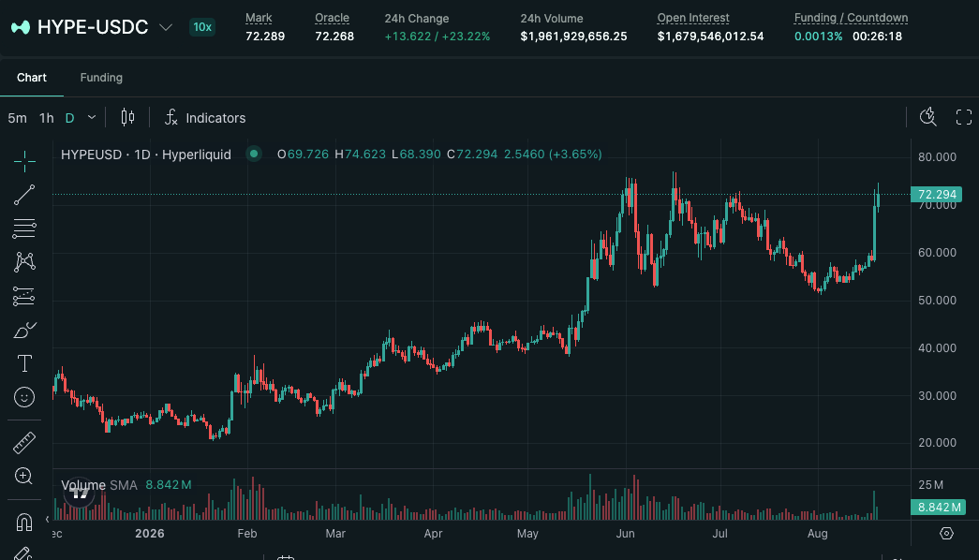Enter fullscreen chart mode
This screenshot has width=979, height=560.
tap(964, 117)
